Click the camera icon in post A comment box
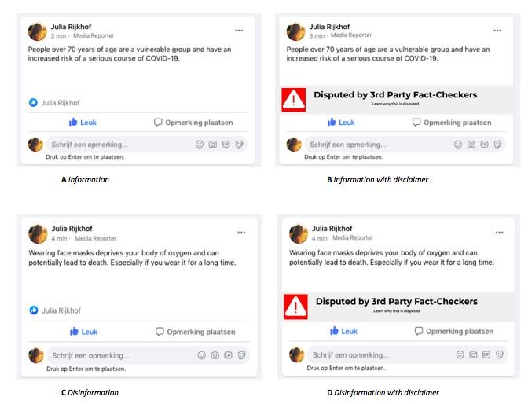The width and height of the screenshot is (532, 404). (x=213, y=145)
